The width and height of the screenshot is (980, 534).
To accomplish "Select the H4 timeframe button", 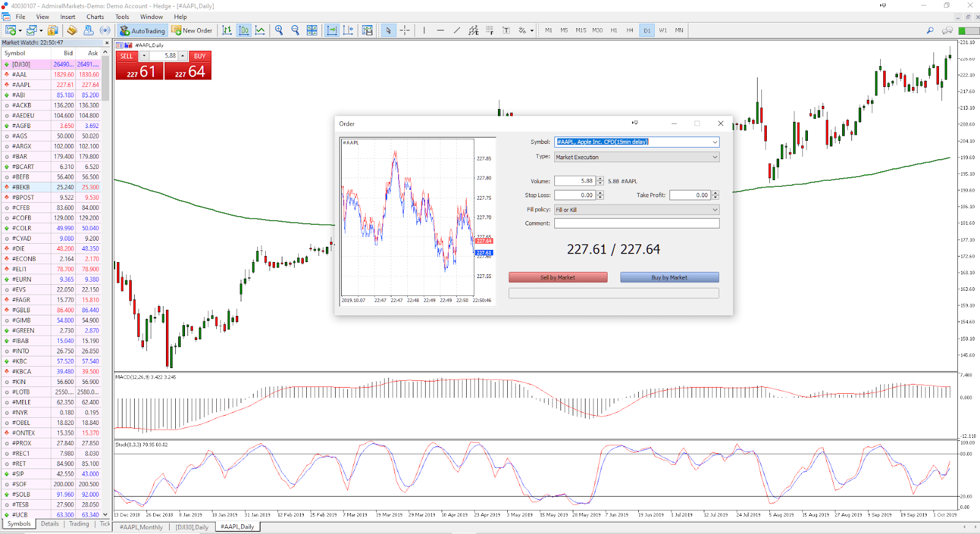I will [x=630, y=30].
